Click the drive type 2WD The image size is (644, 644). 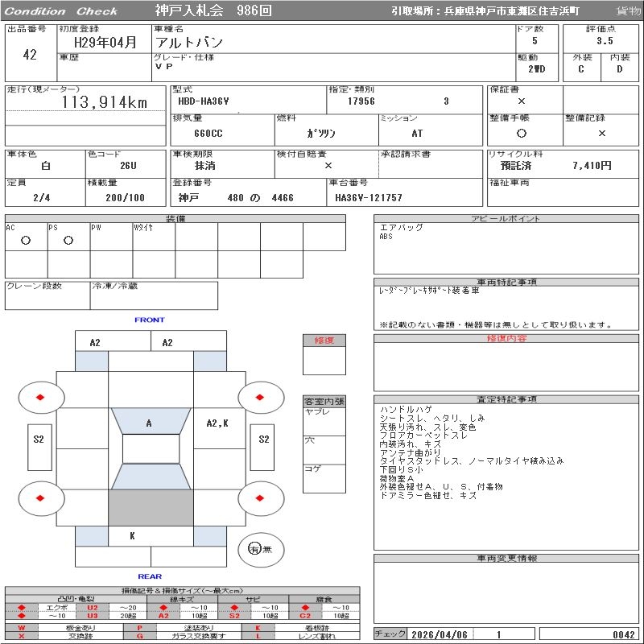click(537, 69)
